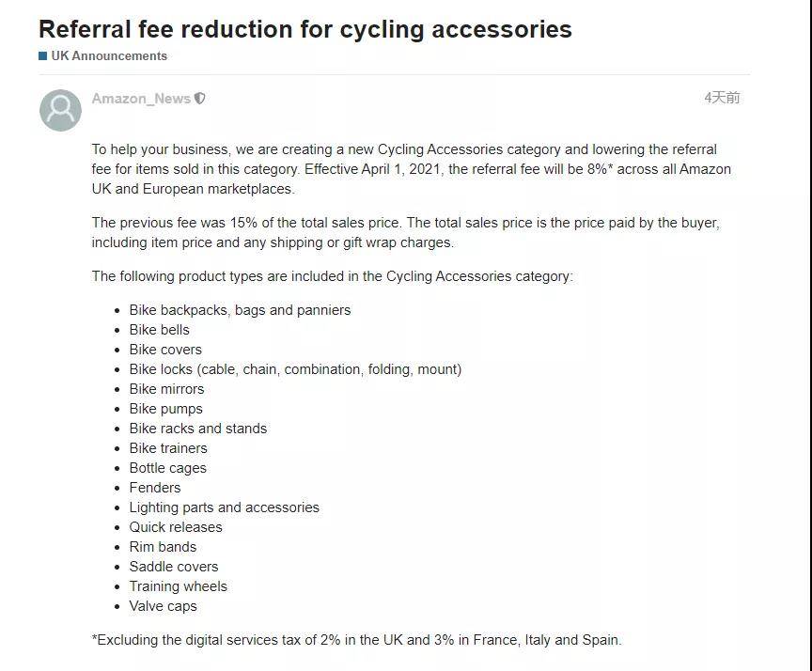This screenshot has width=812, height=671.
Task: Click the digital services tax footnote
Action: (x=357, y=640)
